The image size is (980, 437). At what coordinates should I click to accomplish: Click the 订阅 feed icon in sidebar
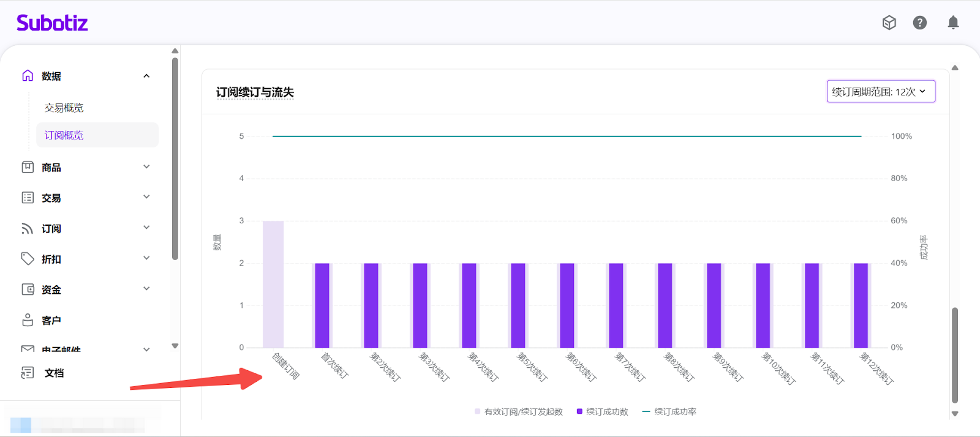28,228
